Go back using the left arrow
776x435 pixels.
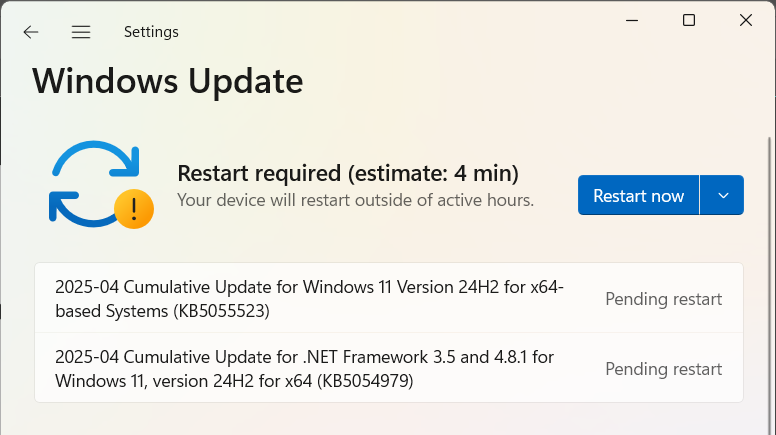(31, 32)
